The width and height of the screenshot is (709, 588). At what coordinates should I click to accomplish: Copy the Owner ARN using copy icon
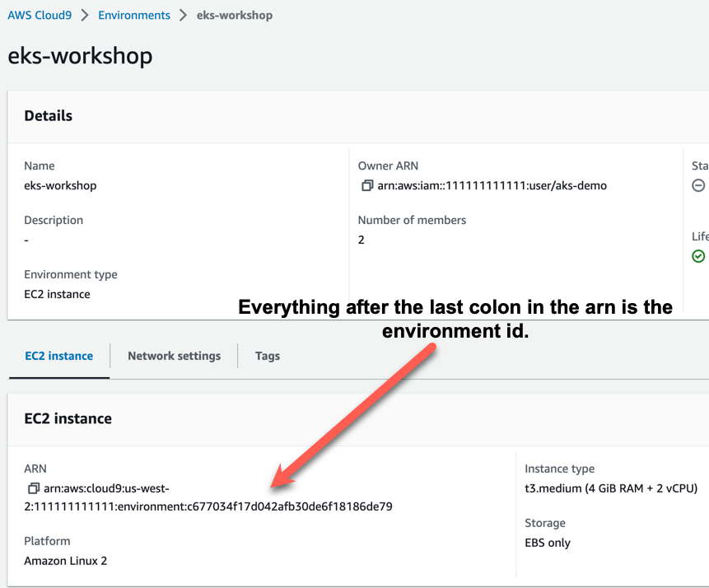[x=367, y=185]
